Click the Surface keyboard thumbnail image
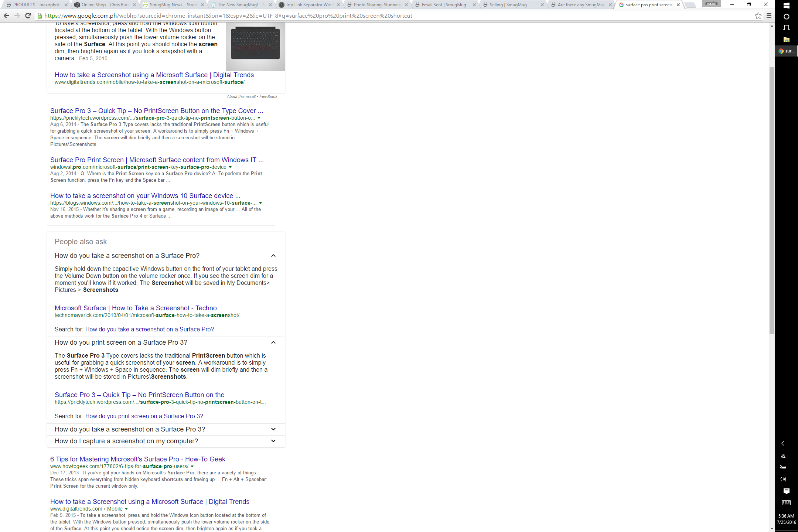 point(255,47)
